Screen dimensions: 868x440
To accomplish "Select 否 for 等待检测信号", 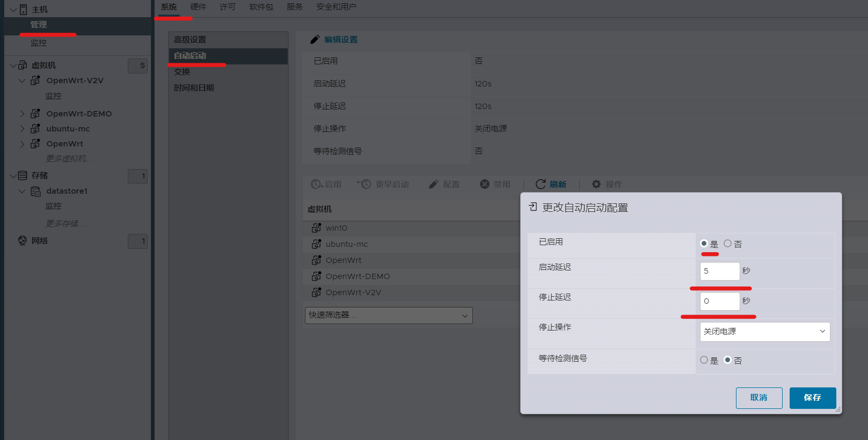I will pos(728,360).
